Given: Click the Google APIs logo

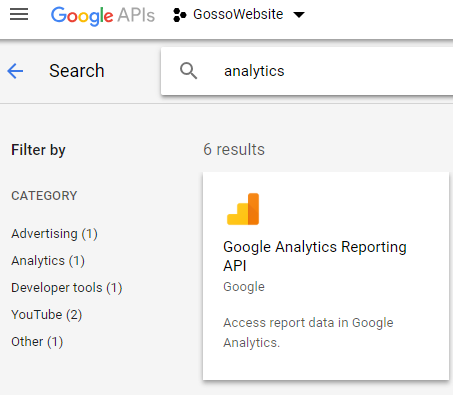Looking at the screenshot, I should pos(103,15).
